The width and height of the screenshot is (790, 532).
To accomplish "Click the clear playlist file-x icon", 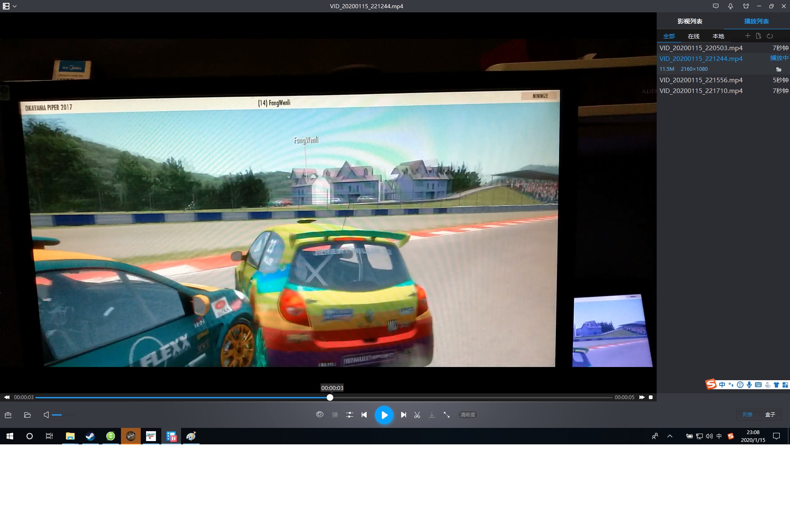I will 759,36.
